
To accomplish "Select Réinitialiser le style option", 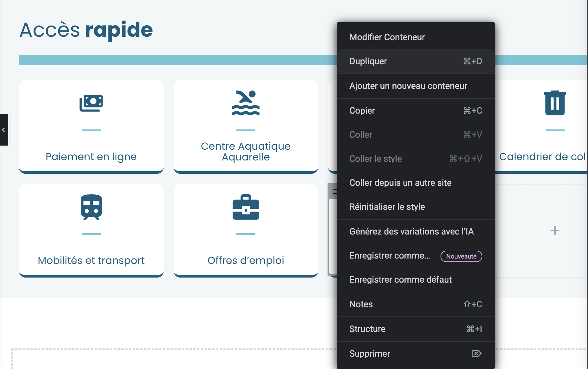I will point(387,207).
